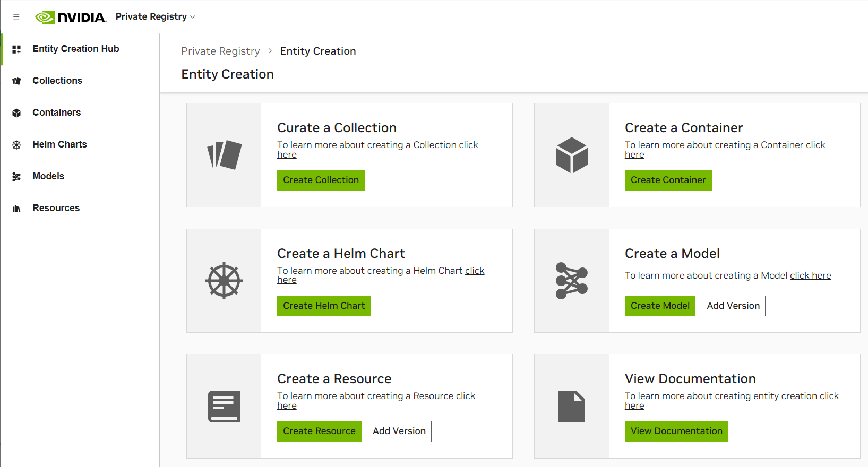Click the large Resource book card icon
The width and height of the screenshot is (868, 467).
[x=224, y=407]
